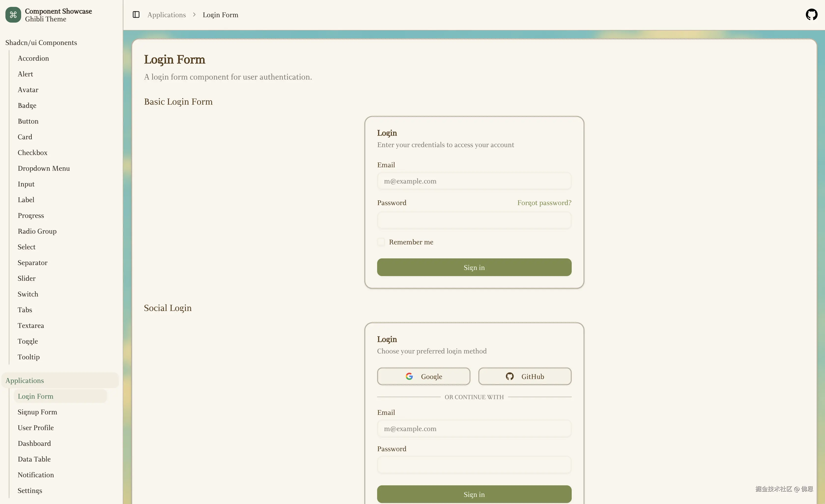The image size is (825, 504).
Task: Click the Forgot password? link
Action: pos(544,203)
